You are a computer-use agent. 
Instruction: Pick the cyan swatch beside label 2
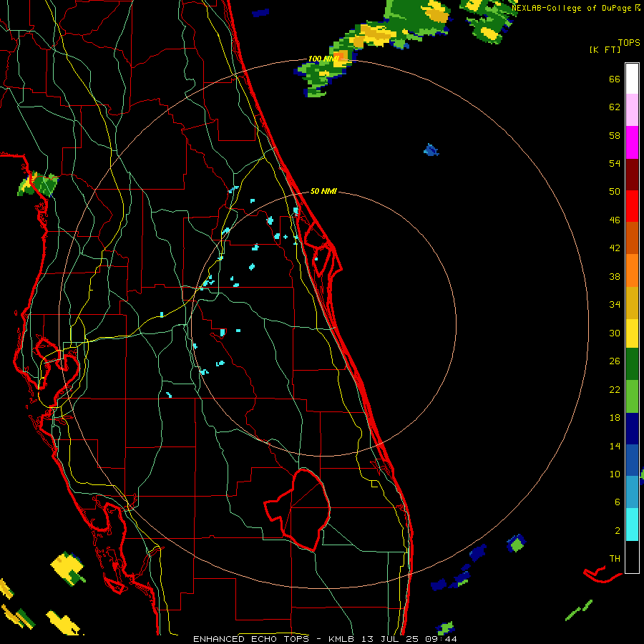pos(632,525)
